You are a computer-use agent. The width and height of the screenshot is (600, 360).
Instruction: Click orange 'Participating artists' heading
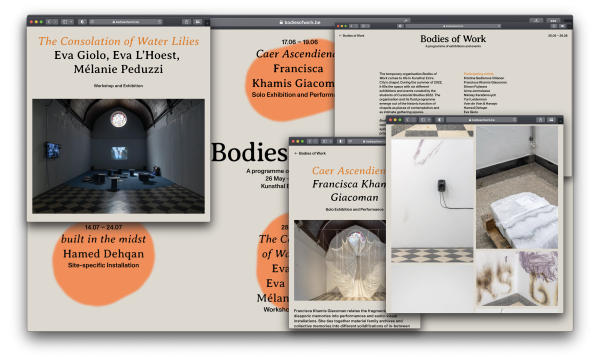(479, 74)
